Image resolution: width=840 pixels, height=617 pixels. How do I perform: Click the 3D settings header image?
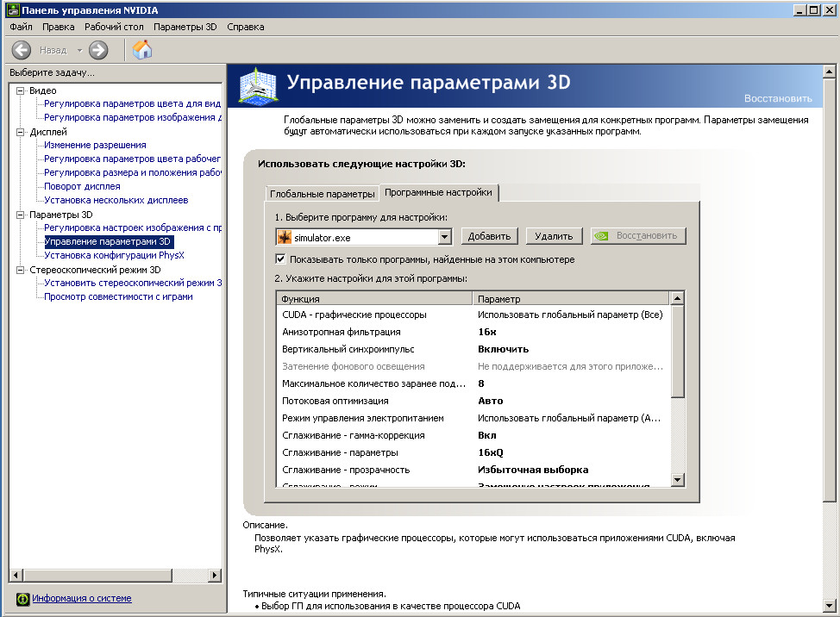tap(258, 85)
